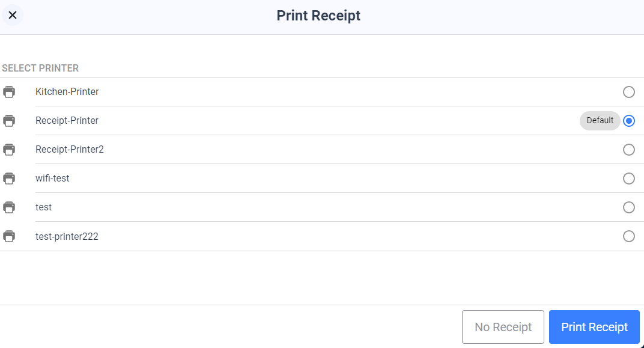Click the test-printer222 name label
644x348 pixels.
click(67, 236)
